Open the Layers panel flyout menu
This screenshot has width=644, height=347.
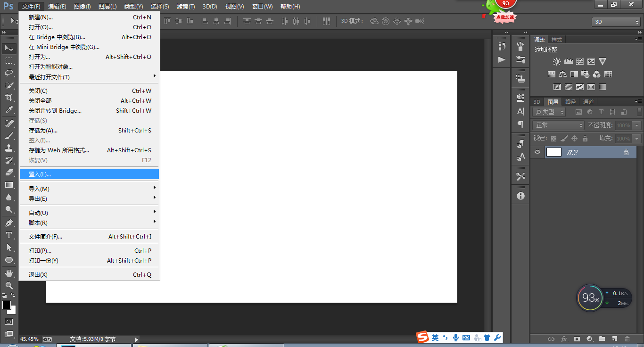point(638,102)
